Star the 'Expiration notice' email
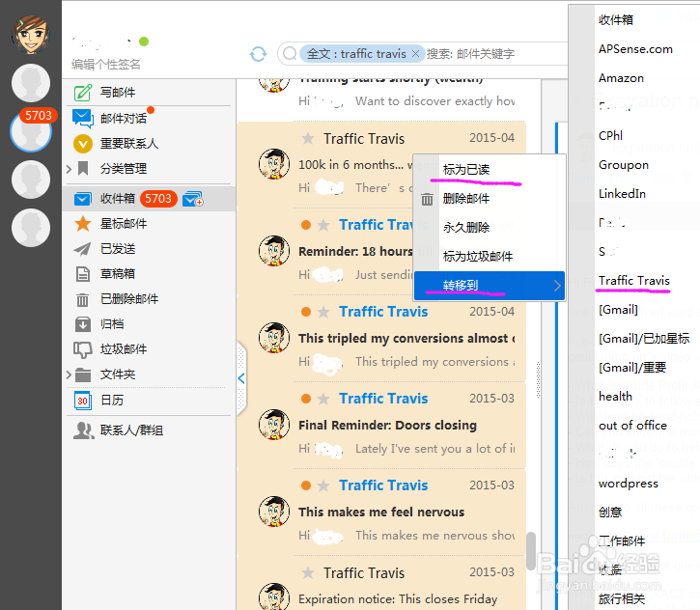The height and width of the screenshot is (610, 700). (308, 572)
